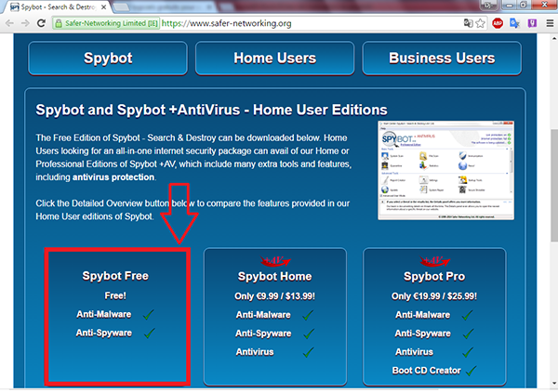This screenshot has width=558, height=392.
Task: Open the translate page icon in address bar
Action: pos(468,23)
